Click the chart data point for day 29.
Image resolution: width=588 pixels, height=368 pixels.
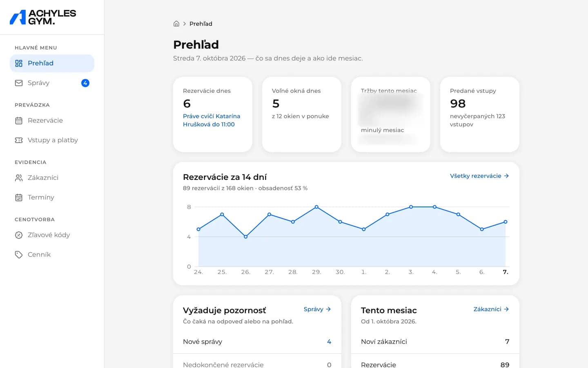tap(316, 207)
